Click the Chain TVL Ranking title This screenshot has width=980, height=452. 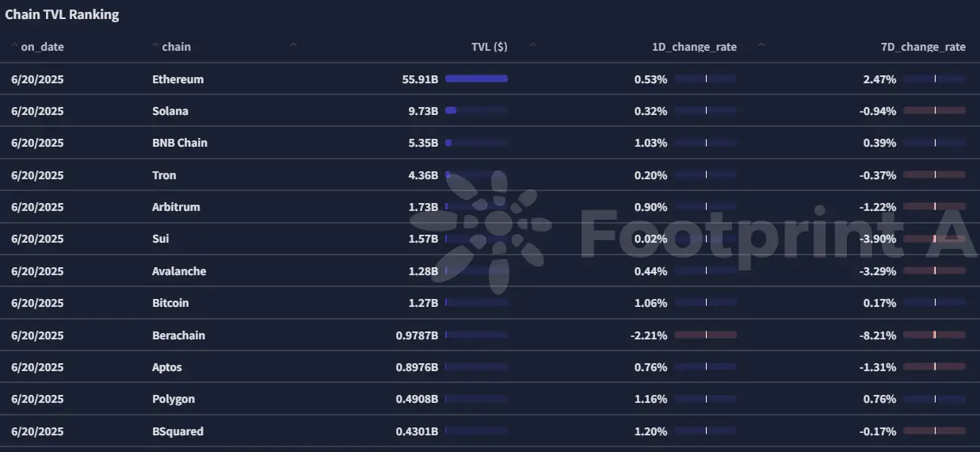coord(62,15)
